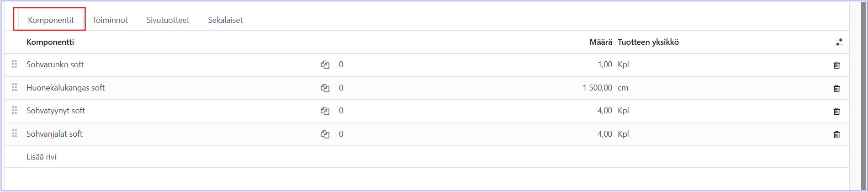Delete the Sohvarunko soft component row
This screenshot has height=192, width=868.
pos(836,65)
